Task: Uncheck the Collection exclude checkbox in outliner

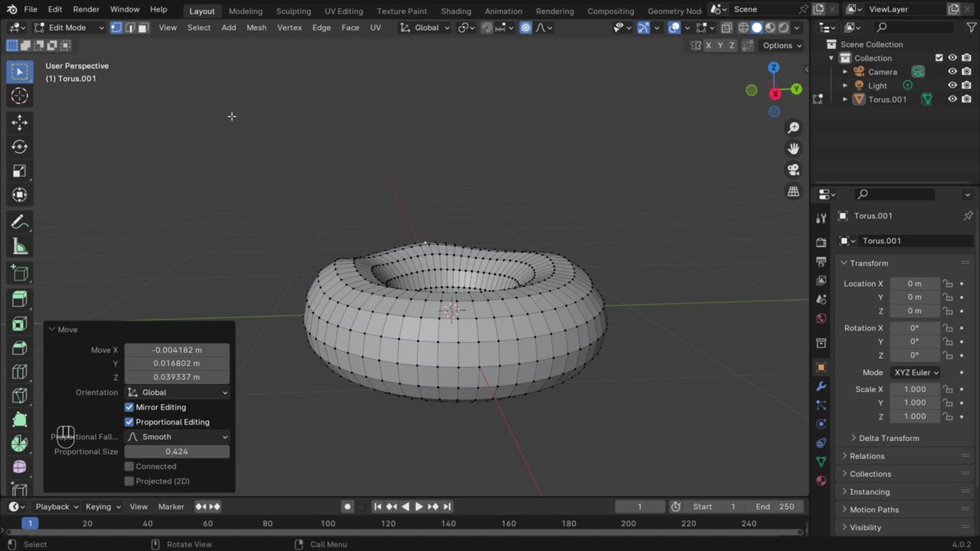Action: (x=939, y=58)
